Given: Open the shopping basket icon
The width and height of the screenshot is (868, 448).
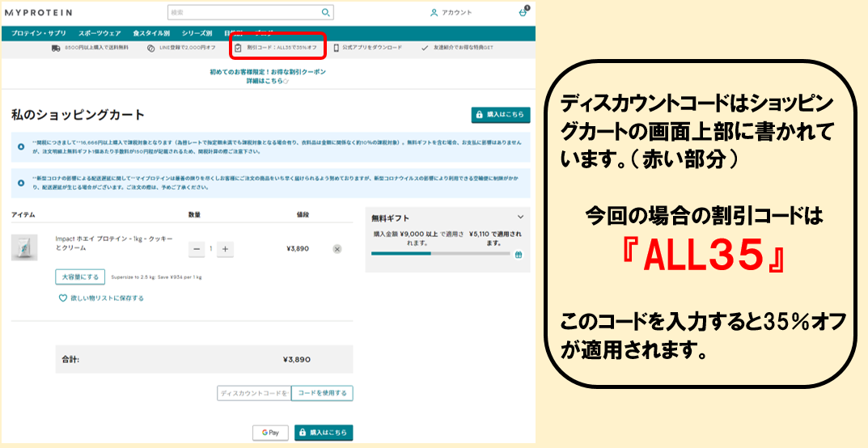Looking at the screenshot, I should tap(523, 11).
